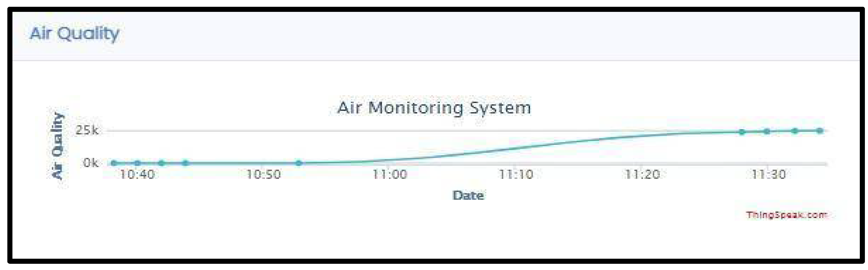This screenshot has width=868, height=270.
Task: Select the data point just after 10:50
Action: click(x=299, y=163)
